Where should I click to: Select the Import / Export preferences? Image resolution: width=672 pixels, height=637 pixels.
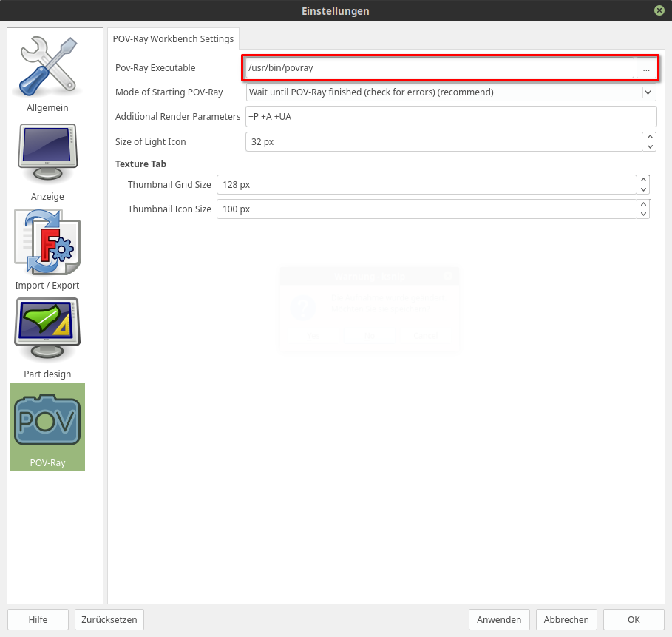click(47, 250)
